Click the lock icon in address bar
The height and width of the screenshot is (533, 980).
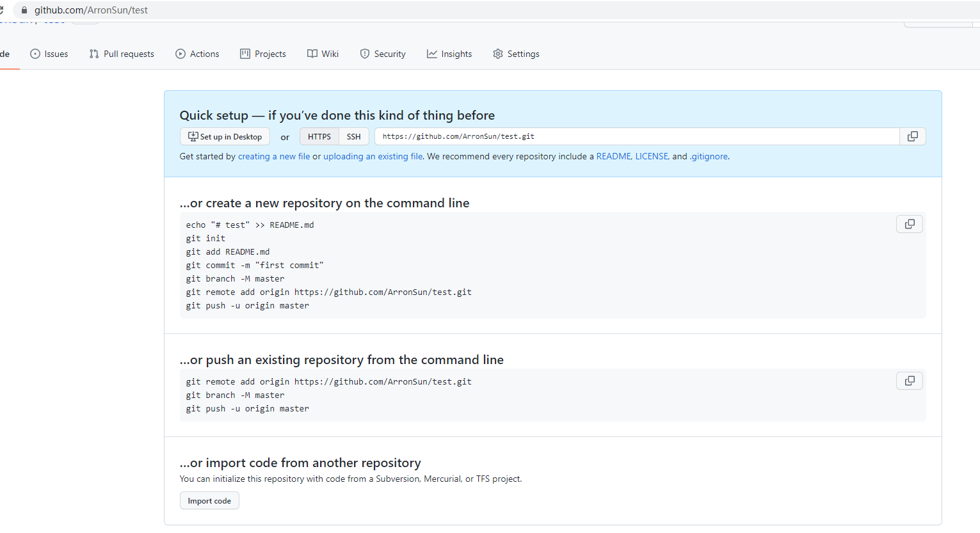[24, 10]
